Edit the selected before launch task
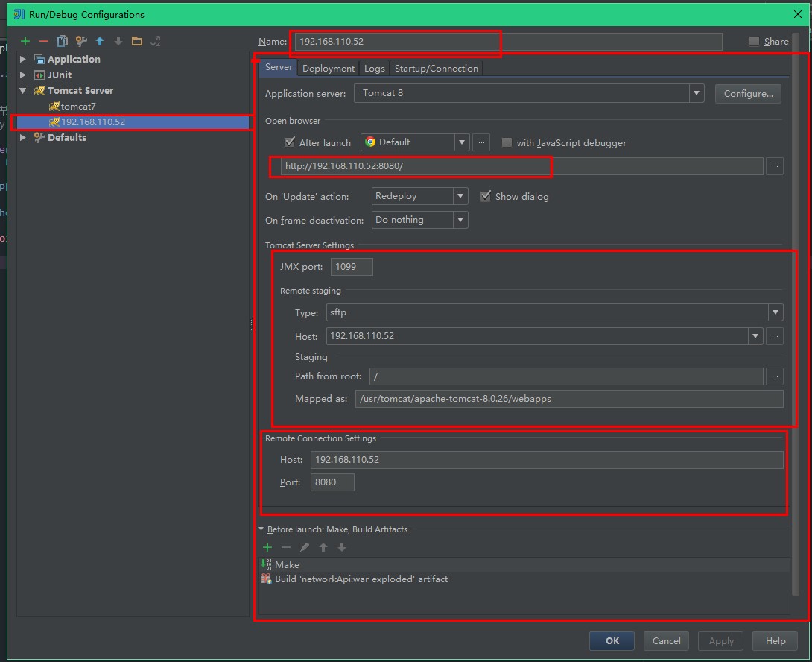812x662 pixels. (x=305, y=547)
